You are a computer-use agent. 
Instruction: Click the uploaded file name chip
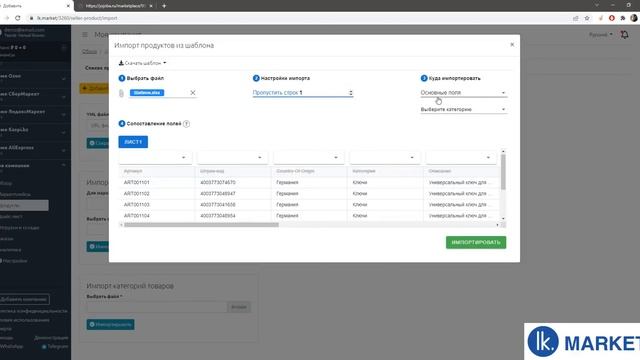pyautogui.click(x=147, y=93)
